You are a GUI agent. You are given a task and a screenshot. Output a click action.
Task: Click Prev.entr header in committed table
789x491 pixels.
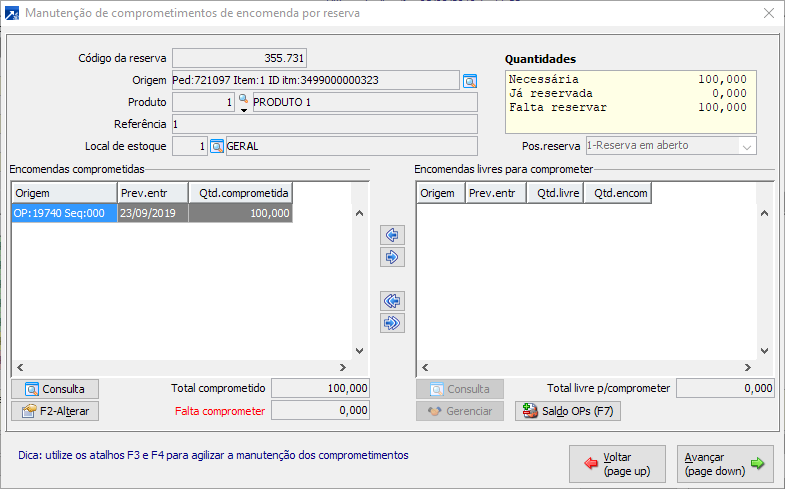click(153, 193)
